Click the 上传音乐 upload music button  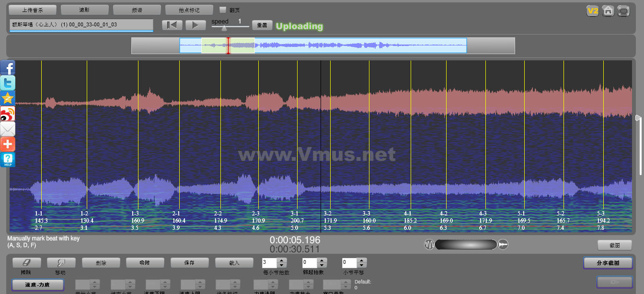(33, 10)
